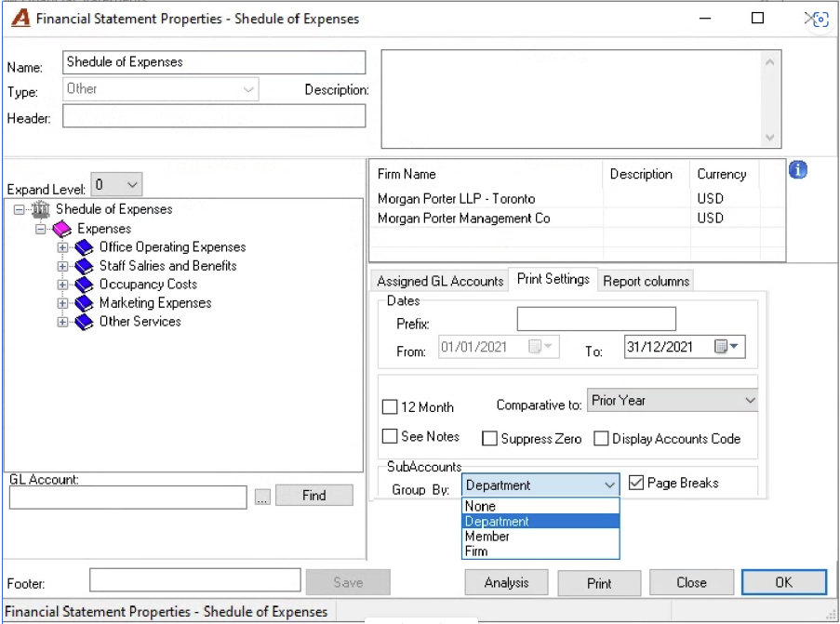Click the Occupancy Costs book icon
This screenshot has height=624, width=840.
(x=84, y=285)
